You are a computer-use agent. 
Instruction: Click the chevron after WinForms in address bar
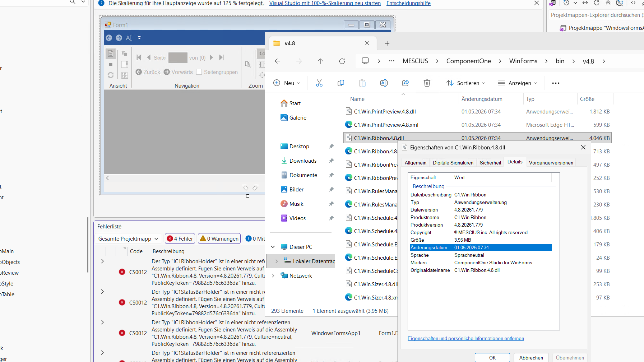point(546,61)
